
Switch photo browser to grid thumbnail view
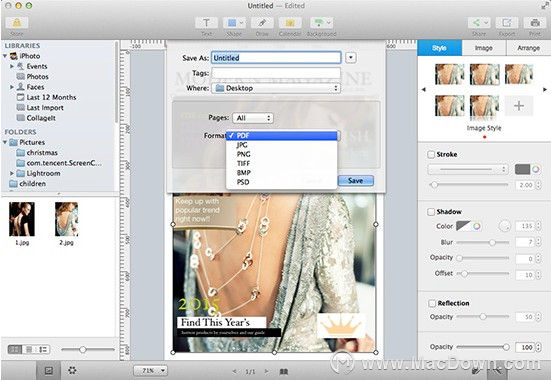click(15, 349)
